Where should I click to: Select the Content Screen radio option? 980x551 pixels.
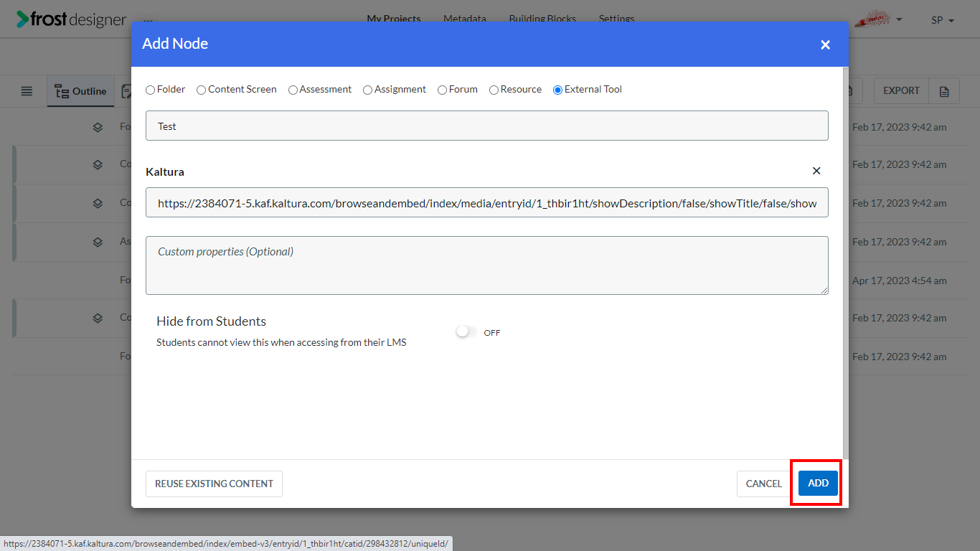click(x=202, y=90)
